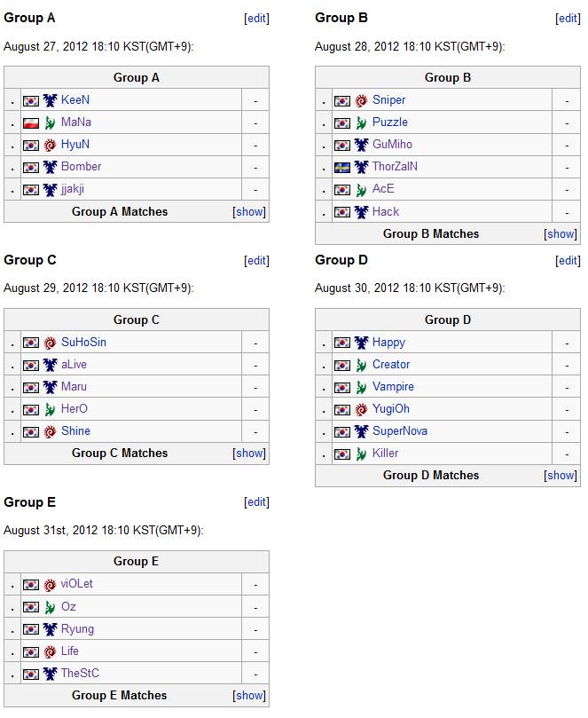
Task: Open the player page for Bomber
Action: pyautogui.click(x=82, y=167)
